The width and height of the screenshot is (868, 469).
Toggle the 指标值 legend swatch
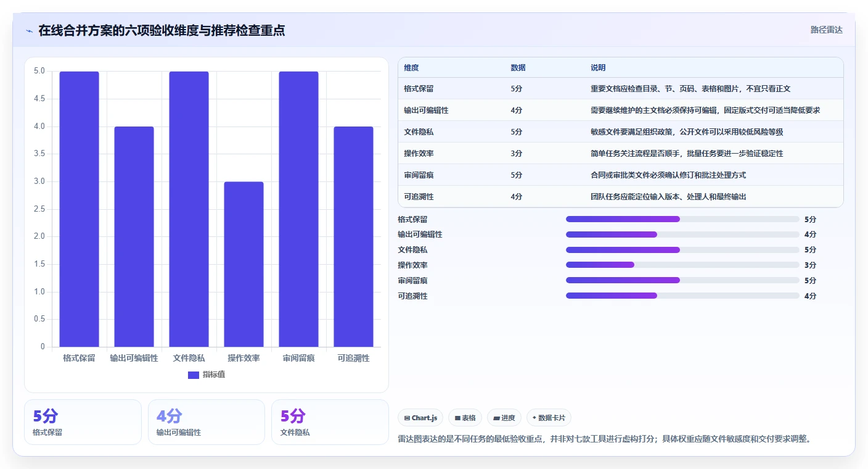[194, 375]
